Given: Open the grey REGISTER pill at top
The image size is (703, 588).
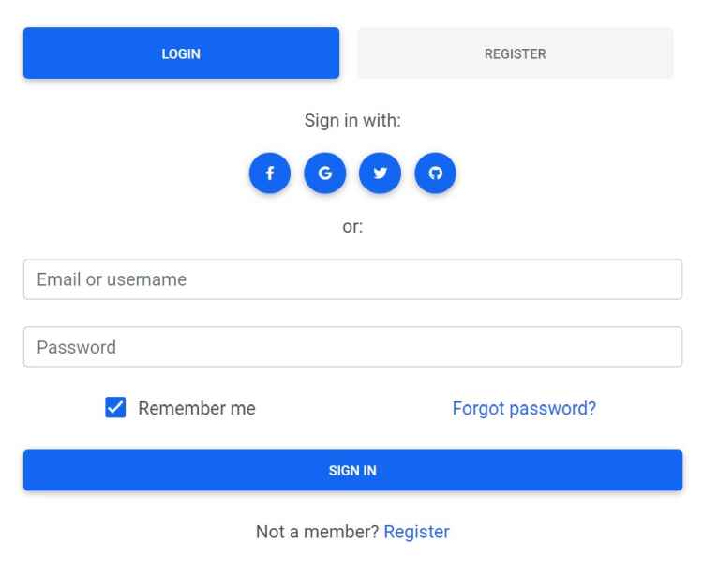Looking at the screenshot, I should (x=515, y=53).
